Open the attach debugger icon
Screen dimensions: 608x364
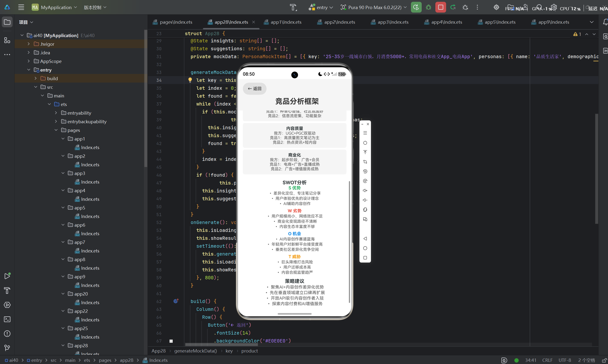point(465,7)
